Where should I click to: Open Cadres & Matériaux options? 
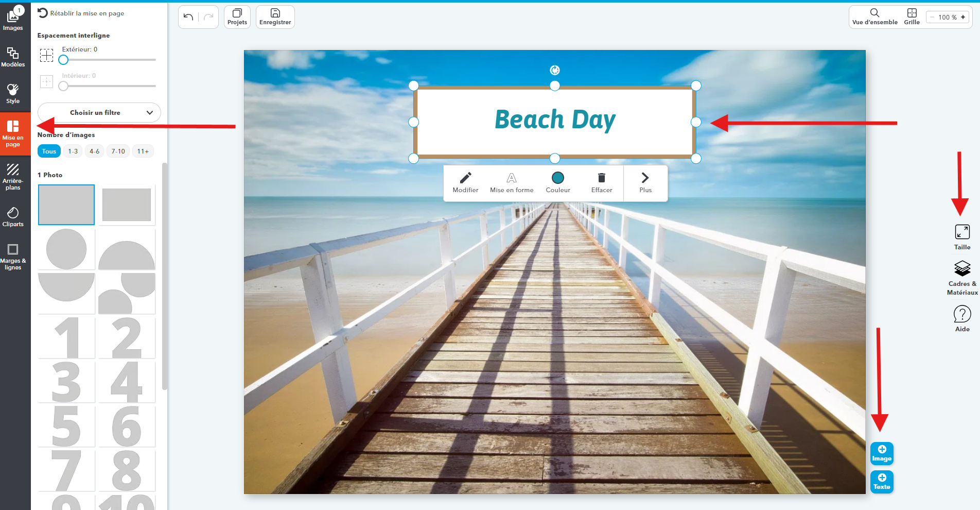(x=962, y=278)
